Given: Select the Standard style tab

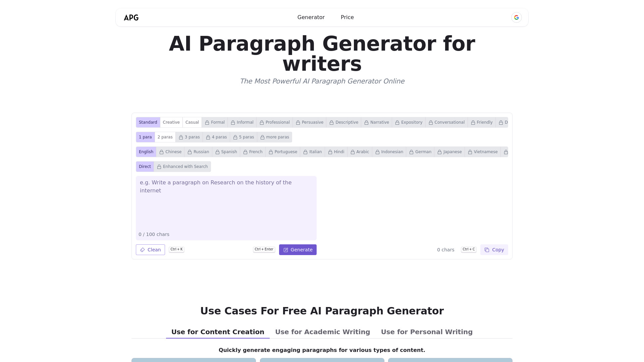Looking at the screenshot, I should click(x=148, y=122).
